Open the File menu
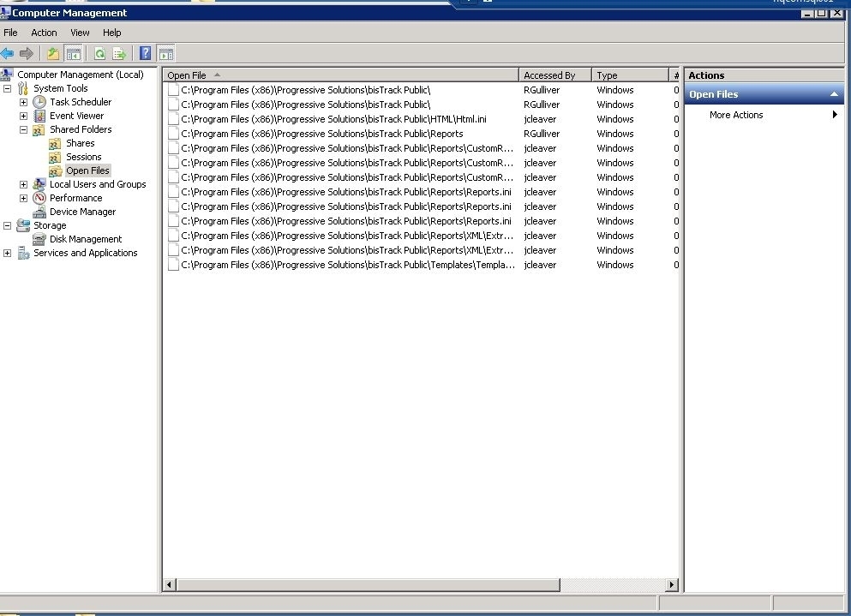This screenshot has height=616, width=851. (x=10, y=33)
